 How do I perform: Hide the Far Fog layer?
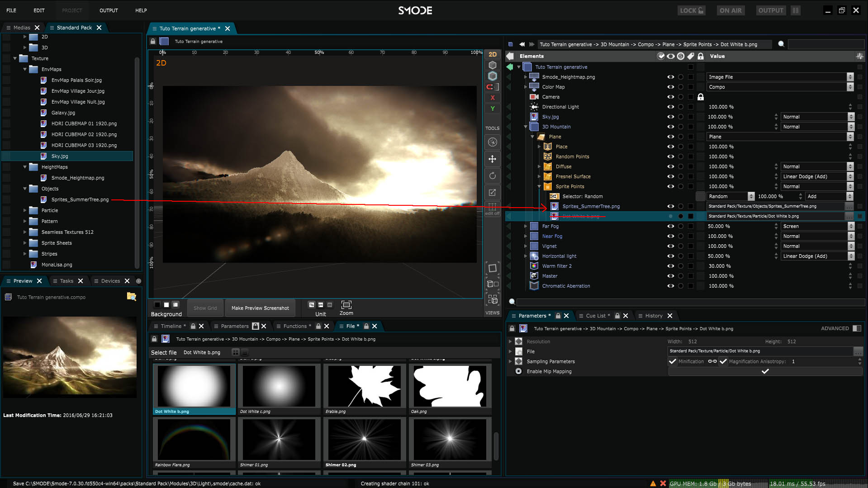pos(670,226)
